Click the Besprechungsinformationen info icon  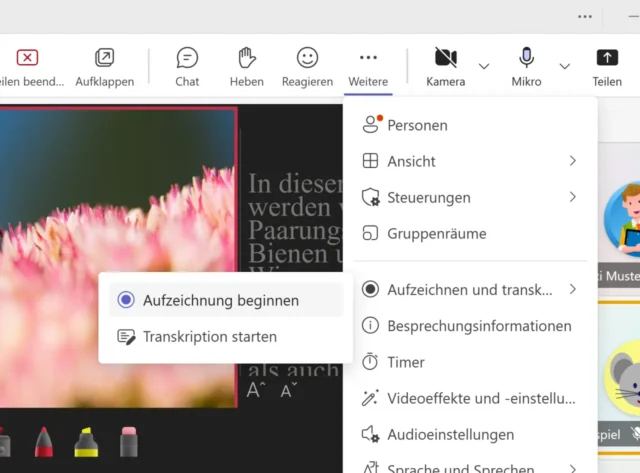370,326
